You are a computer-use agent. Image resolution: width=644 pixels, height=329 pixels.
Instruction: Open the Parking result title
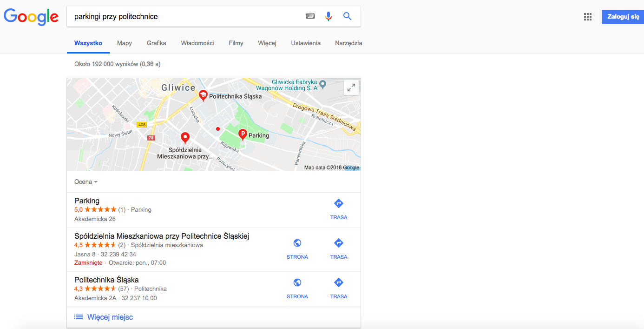pyautogui.click(x=87, y=201)
